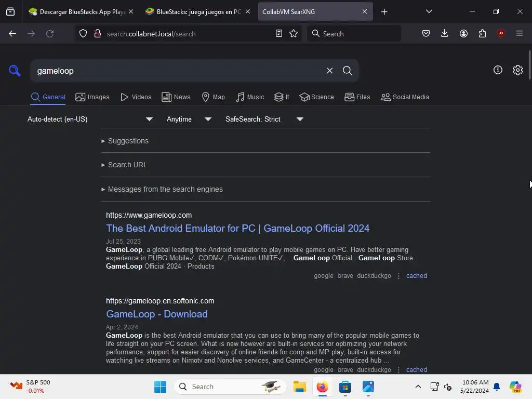The image size is (532, 399).
Task: Open uBlock Origin extension icon
Action: [x=500, y=34]
